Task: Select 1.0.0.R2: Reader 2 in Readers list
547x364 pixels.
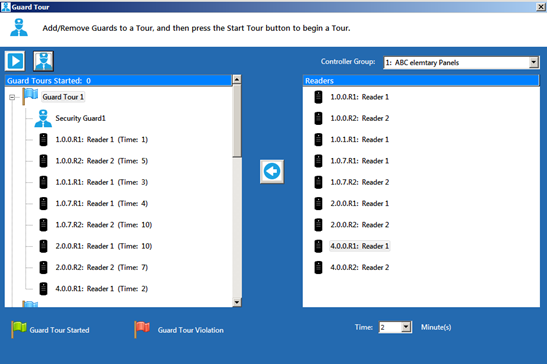Action: pyautogui.click(x=359, y=118)
